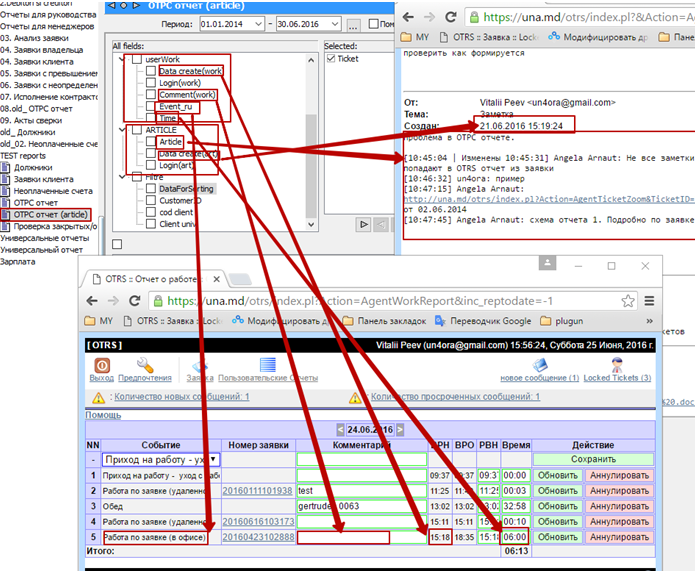
Task: Open Предпочтения wrench icon
Action: pyautogui.click(x=145, y=365)
